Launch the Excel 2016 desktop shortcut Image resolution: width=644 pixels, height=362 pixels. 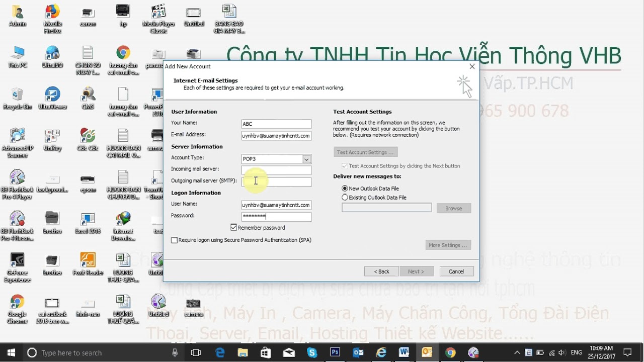coord(88,223)
